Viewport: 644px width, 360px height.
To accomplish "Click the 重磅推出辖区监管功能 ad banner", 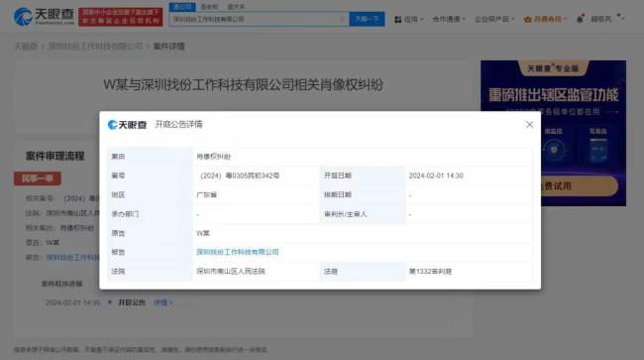I will [x=553, y=133].
